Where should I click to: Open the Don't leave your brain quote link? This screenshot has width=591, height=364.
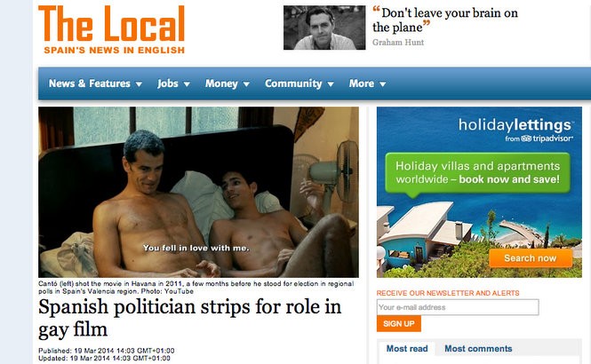[445, 20]
